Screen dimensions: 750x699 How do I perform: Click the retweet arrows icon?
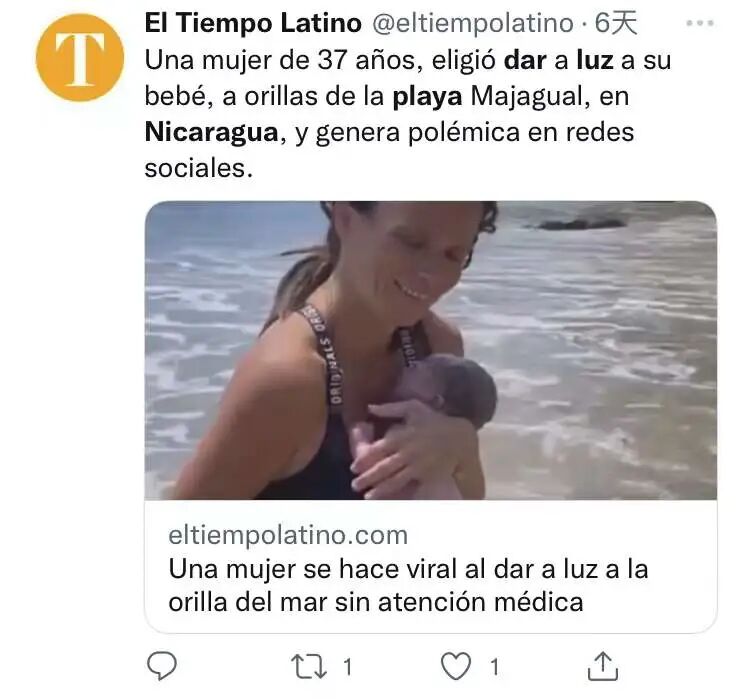(x=309, y=667)
